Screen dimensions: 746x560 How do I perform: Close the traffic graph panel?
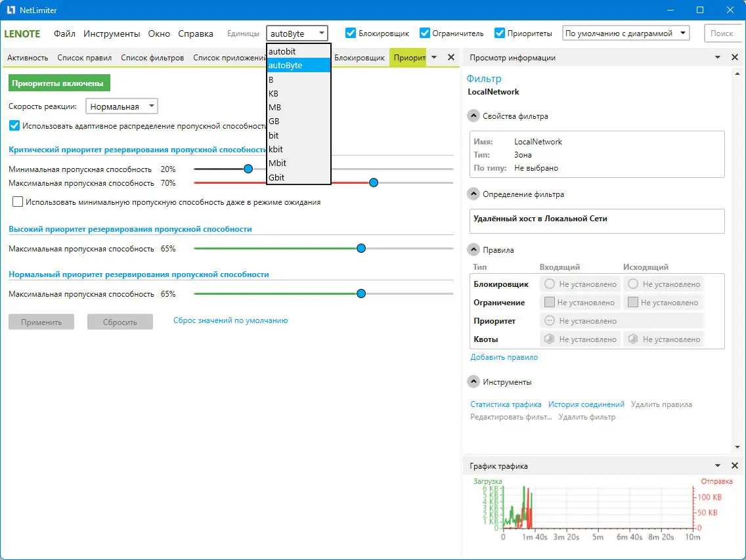click(735, 465)
